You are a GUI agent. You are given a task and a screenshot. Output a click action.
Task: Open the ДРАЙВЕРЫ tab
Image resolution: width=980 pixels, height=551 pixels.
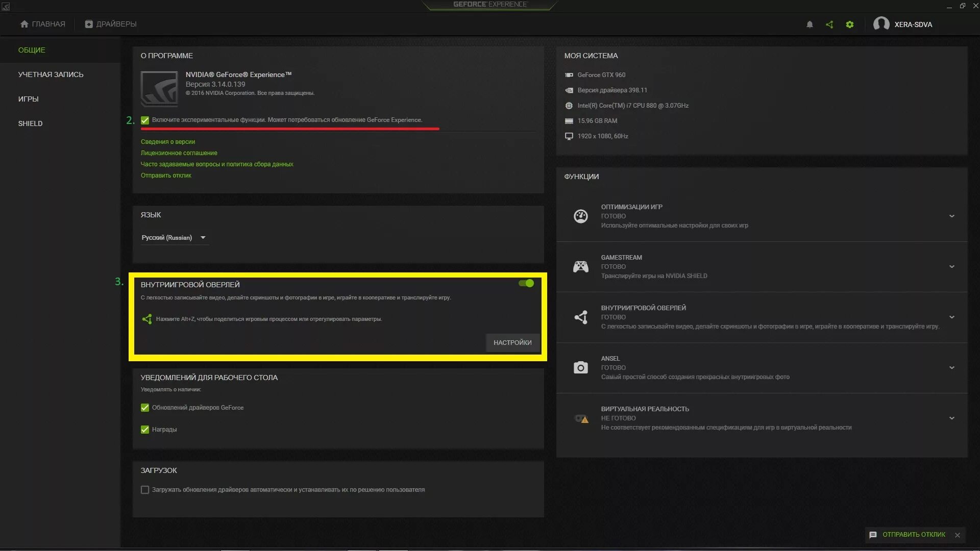point(110,23)
